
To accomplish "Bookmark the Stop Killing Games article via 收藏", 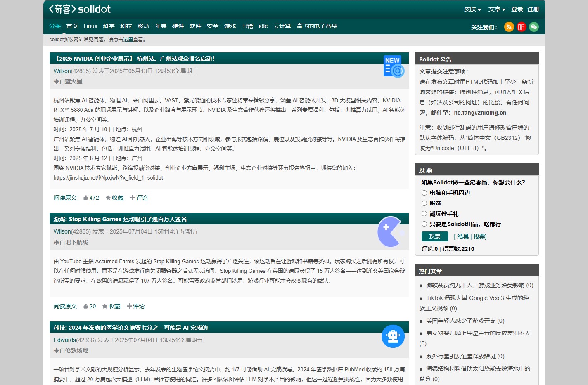I will pos(111,306).
